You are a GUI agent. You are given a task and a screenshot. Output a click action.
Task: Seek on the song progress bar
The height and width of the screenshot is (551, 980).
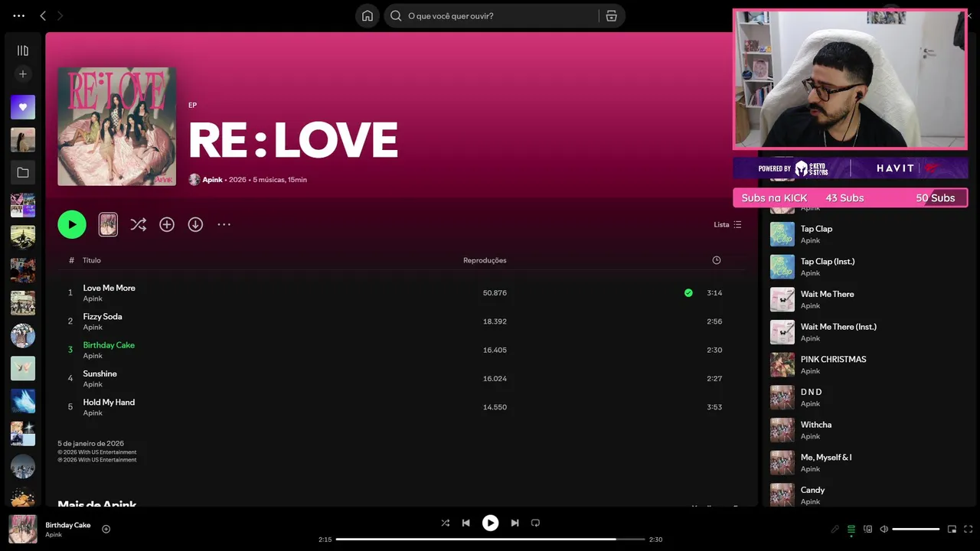(490, 540)
